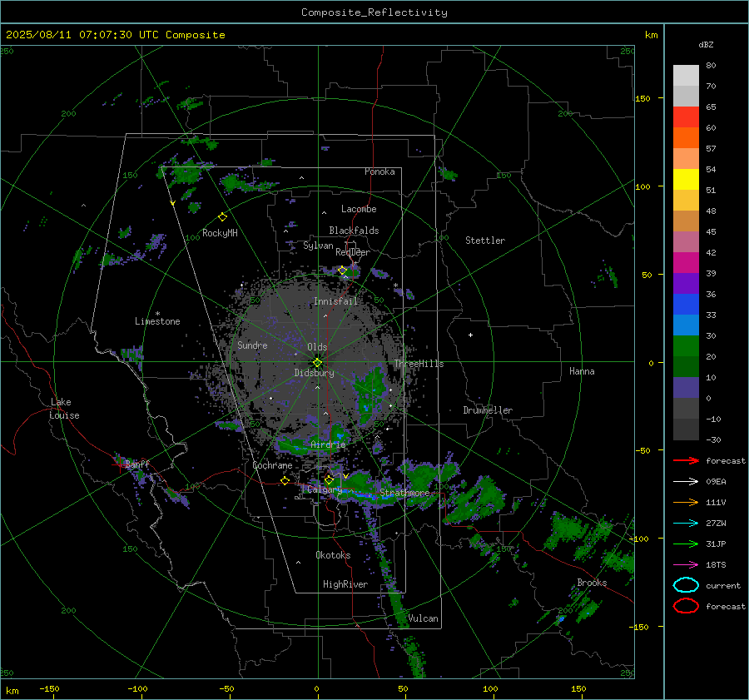Screen dimensions: 749x700
Task: Select the orange 111V arrow legend entry
Action: (686, 502)
